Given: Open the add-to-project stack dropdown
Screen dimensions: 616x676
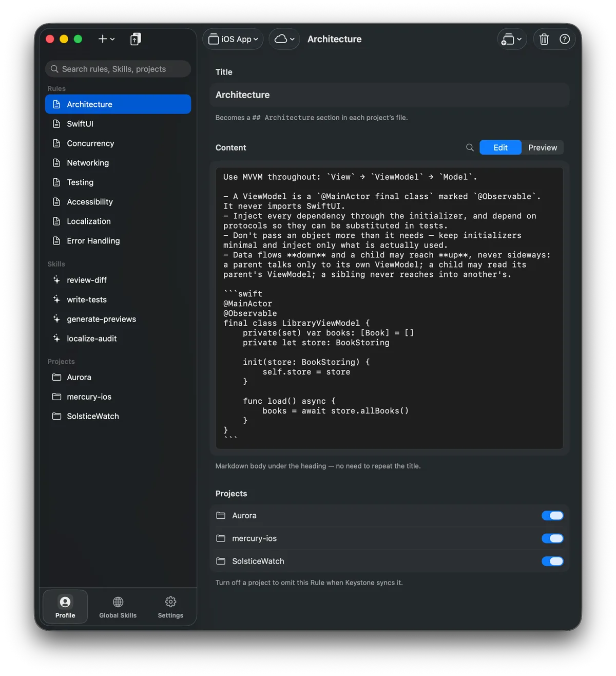Looking at the screenshot, I should (512, 39).
